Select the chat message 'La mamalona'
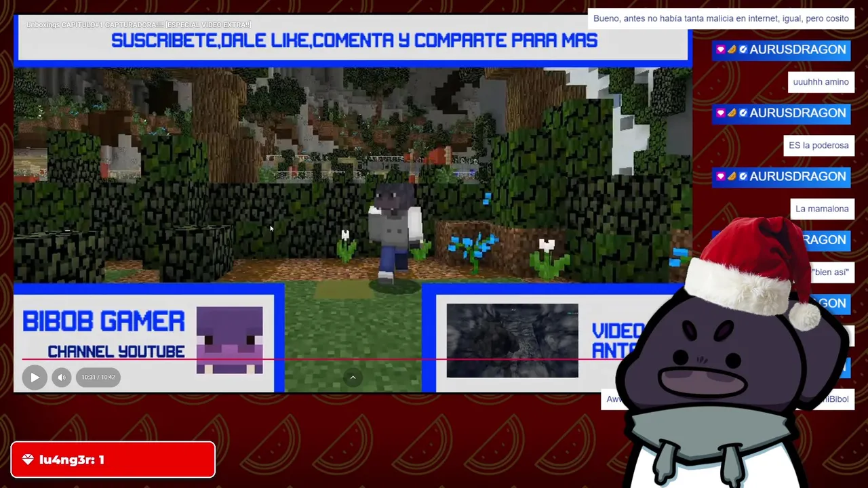The width and height of the screenshot is (868, 488). click(822, 209)
